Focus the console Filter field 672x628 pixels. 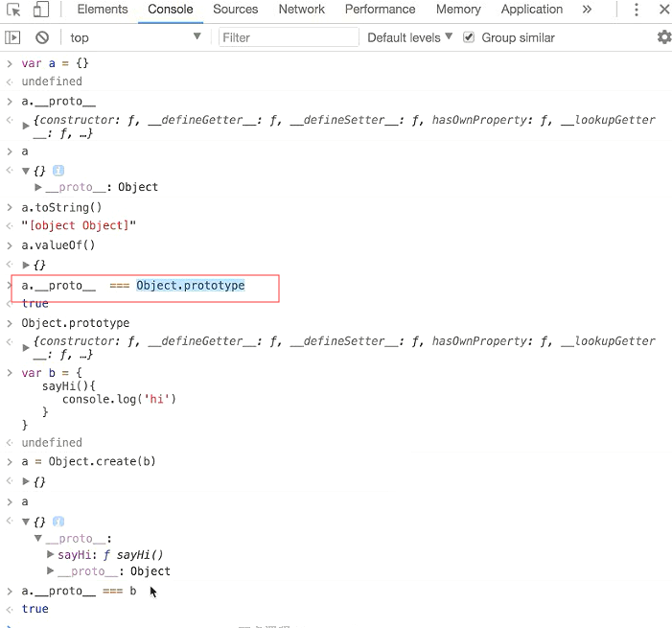coord(289,37)
